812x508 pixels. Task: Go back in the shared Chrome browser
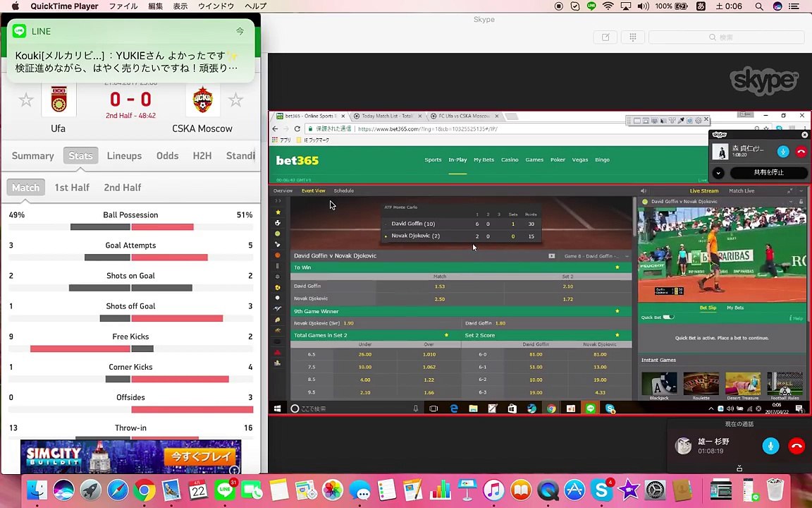tap(275, 128)
